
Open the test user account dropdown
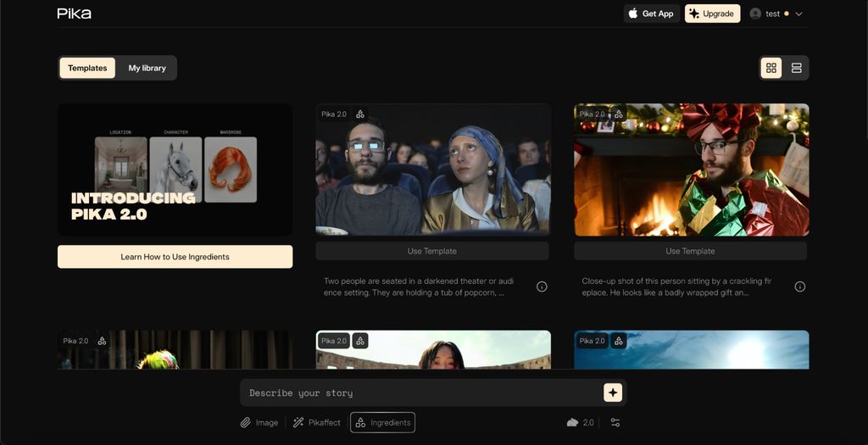pyautogui.click(x=776, y=14)
